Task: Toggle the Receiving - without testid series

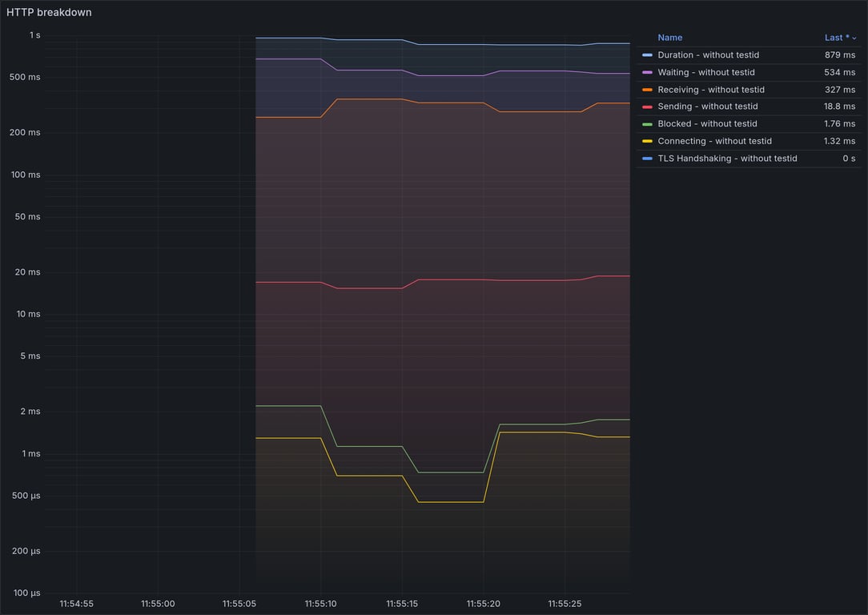Action: coord(711,89)
